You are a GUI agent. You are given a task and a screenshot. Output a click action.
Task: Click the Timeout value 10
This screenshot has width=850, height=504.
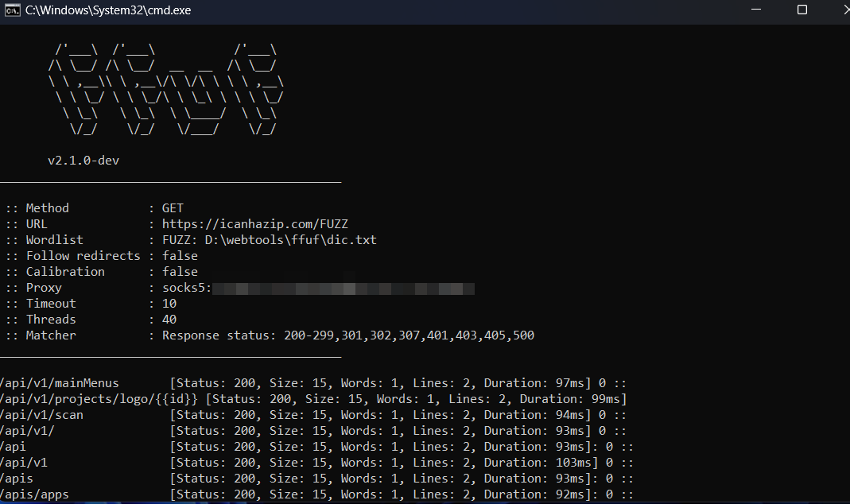point(169,304)
